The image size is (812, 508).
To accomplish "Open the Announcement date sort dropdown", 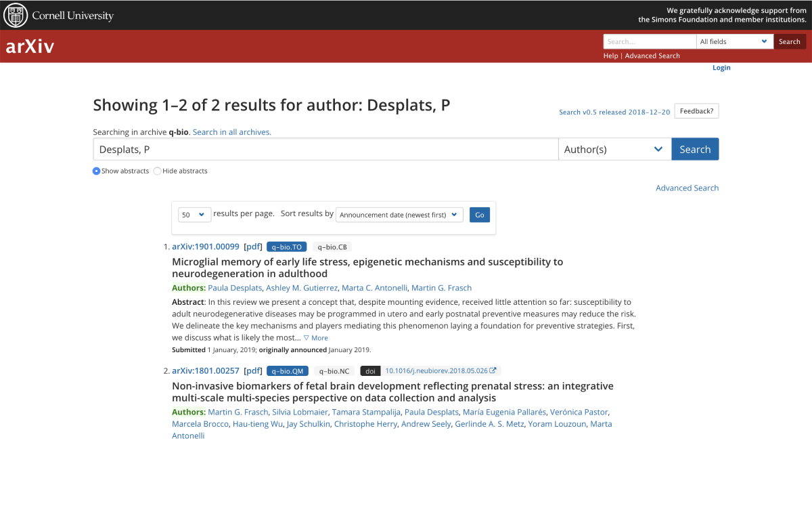I will [x=399, y=214].
